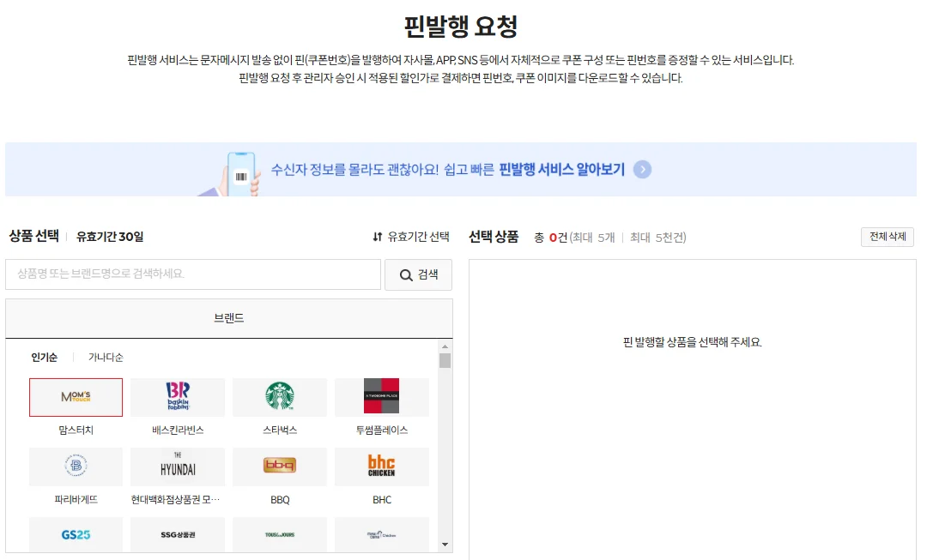Select the 맘스터치 brand logo
The width and height of the screenshot is (927, 560).
tap(76, 397)
